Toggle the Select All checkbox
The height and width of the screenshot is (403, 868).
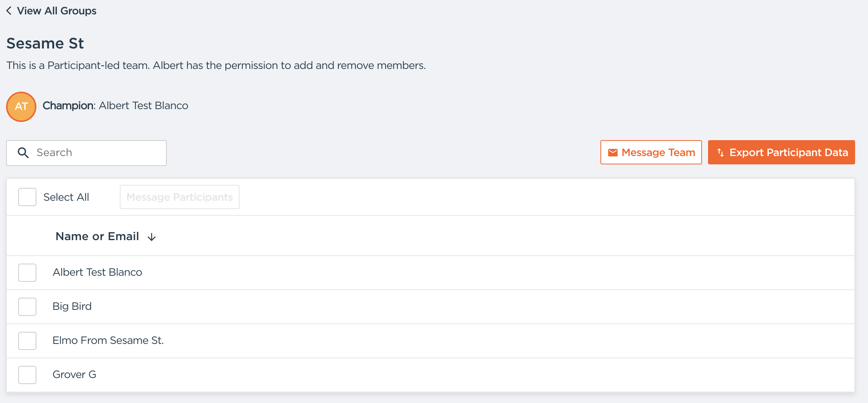27,197
